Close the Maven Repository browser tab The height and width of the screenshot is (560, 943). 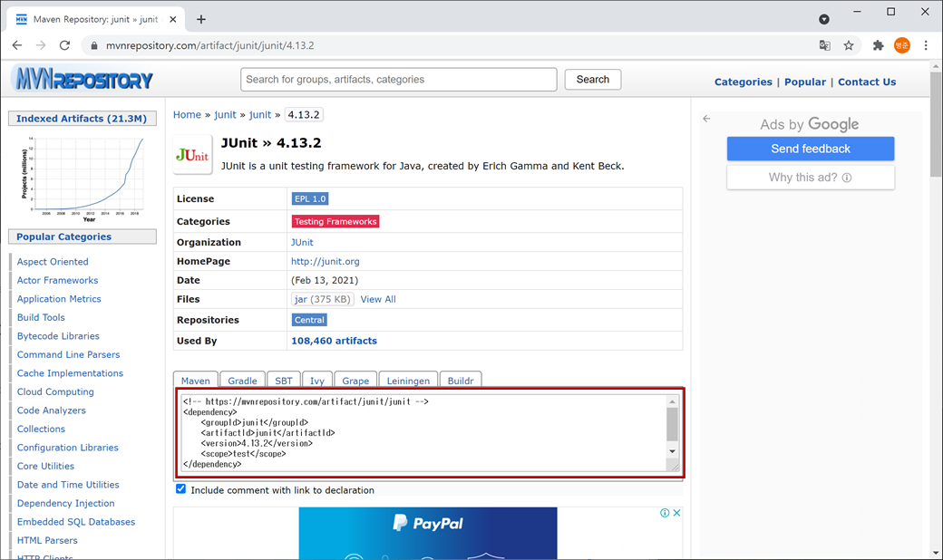pos(172,19)
